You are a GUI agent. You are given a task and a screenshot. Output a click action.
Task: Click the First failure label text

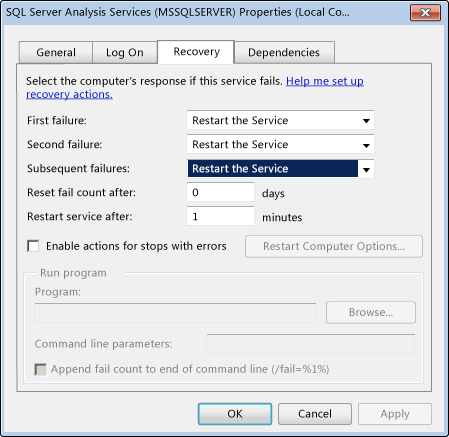pos(57,120)
